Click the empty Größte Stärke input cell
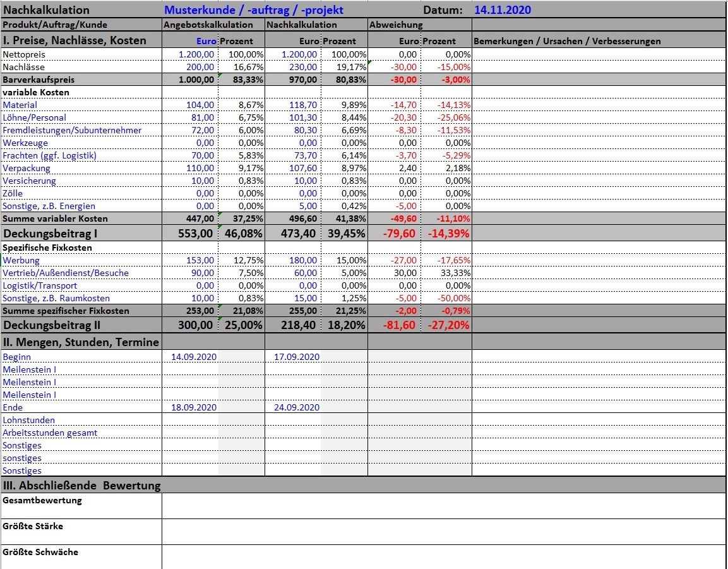Image resolution: width=728 pixels, height=569 pixels. (x=443, y=532)
